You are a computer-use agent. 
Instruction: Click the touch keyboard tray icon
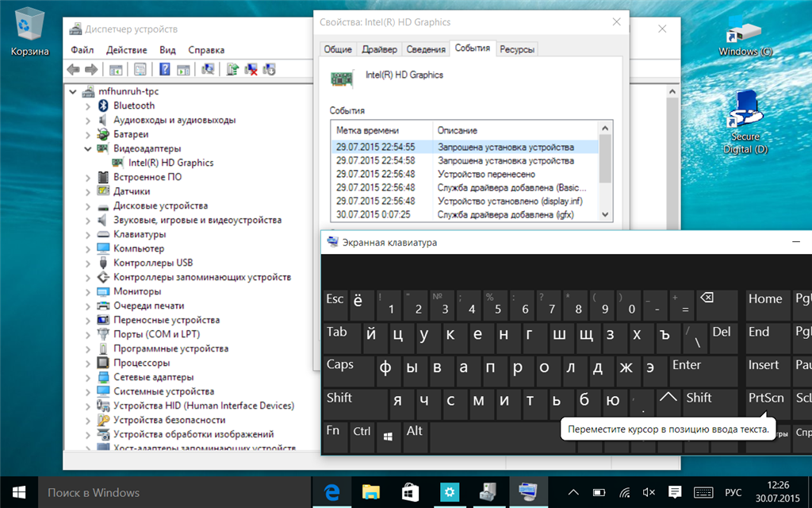click(703, 492)
